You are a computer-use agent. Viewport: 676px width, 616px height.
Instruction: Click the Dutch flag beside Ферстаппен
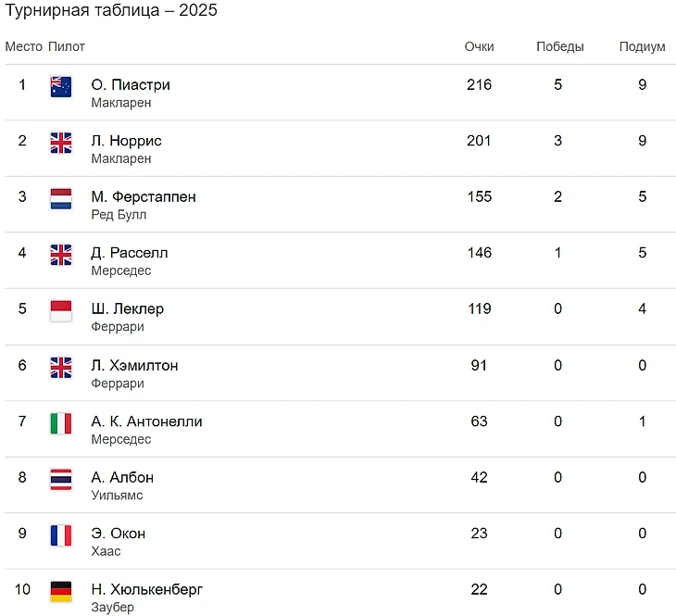61,199
